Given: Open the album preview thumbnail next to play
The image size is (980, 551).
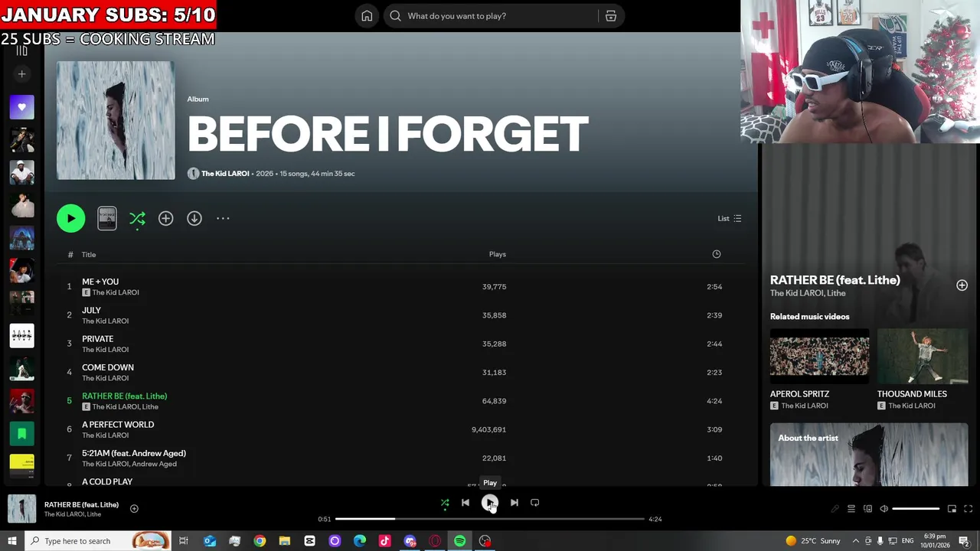Looking at the screenshot, I should tap(107, 218).
